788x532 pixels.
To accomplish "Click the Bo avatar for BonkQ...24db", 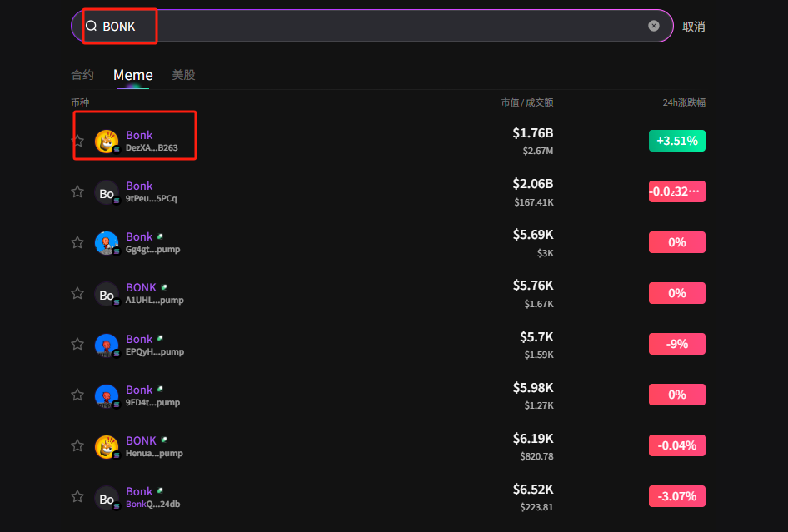I will pyautogui.click(x=107, y=499).
